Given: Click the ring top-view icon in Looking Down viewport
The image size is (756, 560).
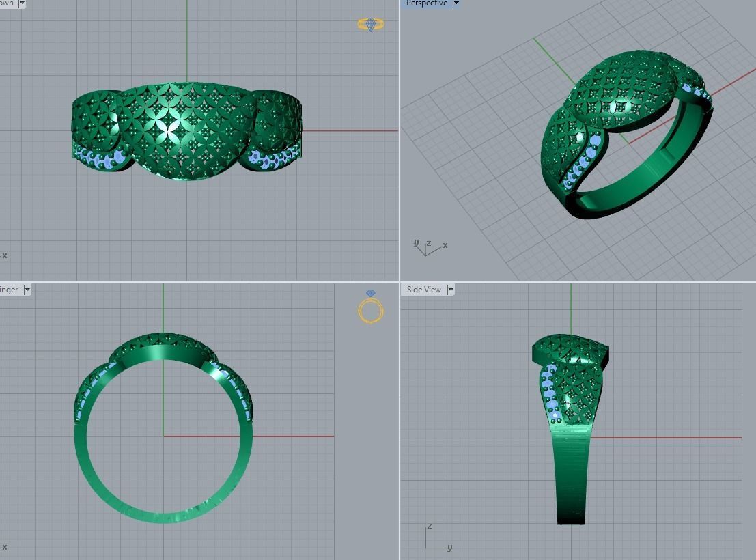Looking at the screenshot, I should click(x=371, y=24).
